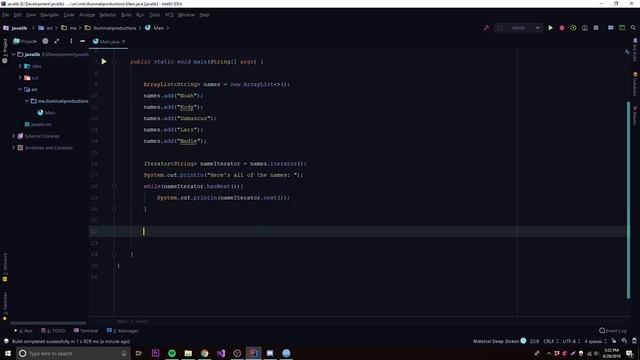640x360 pixels.
Task: Open the Terminal tool window tab
Action: click(86, 331)
